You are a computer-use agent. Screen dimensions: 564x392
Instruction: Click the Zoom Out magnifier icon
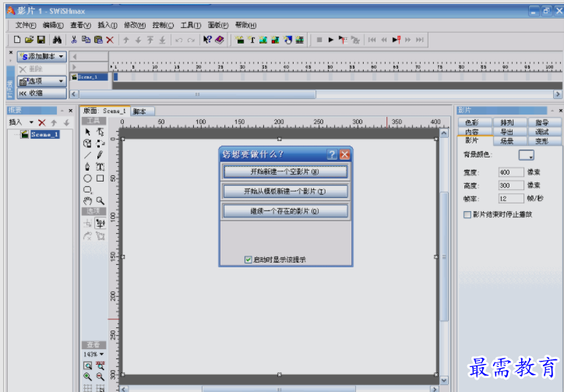pos(100,376)
